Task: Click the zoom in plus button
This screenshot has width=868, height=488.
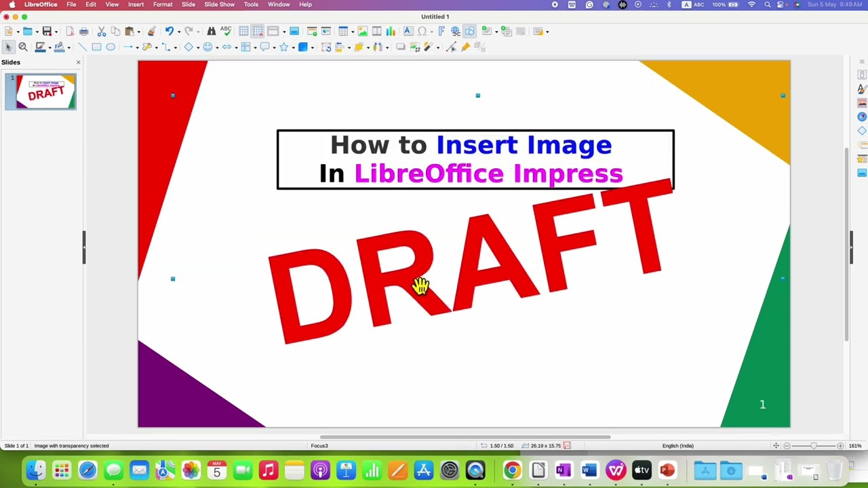Action: click(840, 445)
